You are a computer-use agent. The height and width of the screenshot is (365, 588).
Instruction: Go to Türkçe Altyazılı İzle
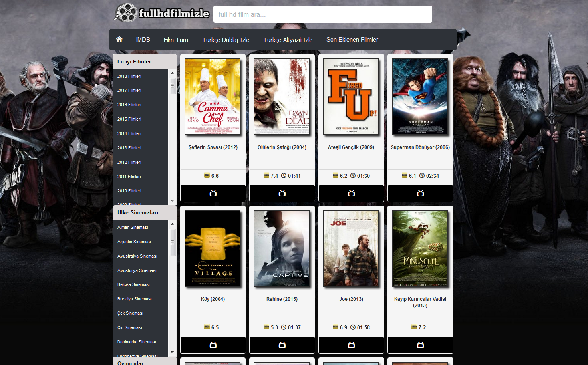[288, 40]
